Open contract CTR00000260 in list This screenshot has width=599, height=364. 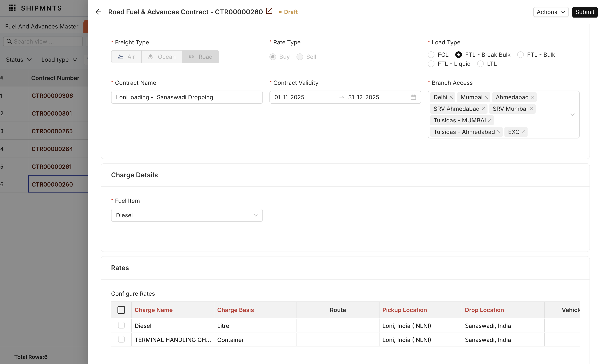52,184
